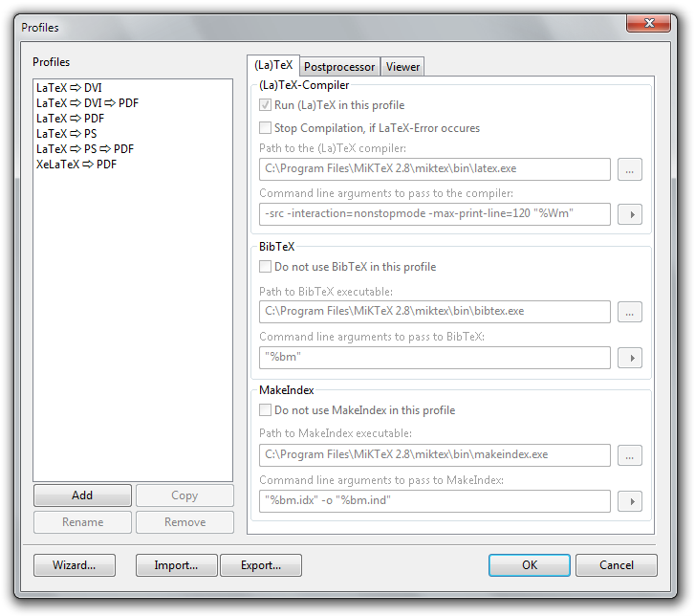Image resolution: width=695 pixels, height=616 pixels.
Task: Browse for the LaTeX compiler path
Action: (x=629, y=169)
